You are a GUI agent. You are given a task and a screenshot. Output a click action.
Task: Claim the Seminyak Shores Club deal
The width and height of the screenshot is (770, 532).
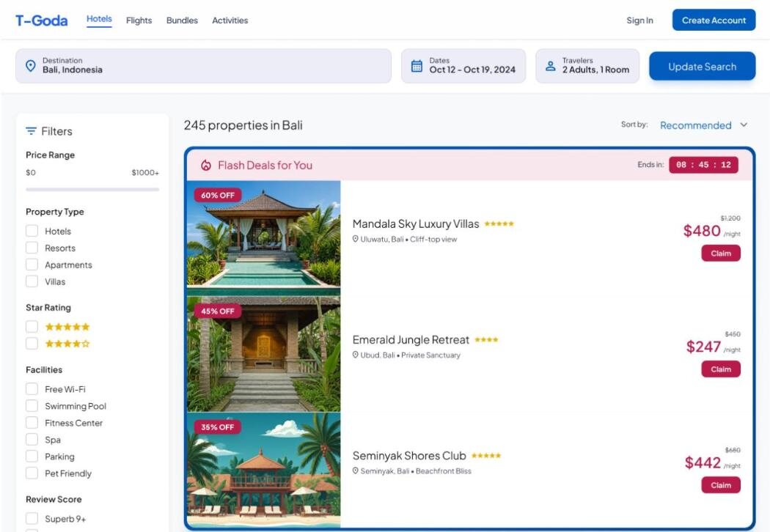(x=721, y=485)
